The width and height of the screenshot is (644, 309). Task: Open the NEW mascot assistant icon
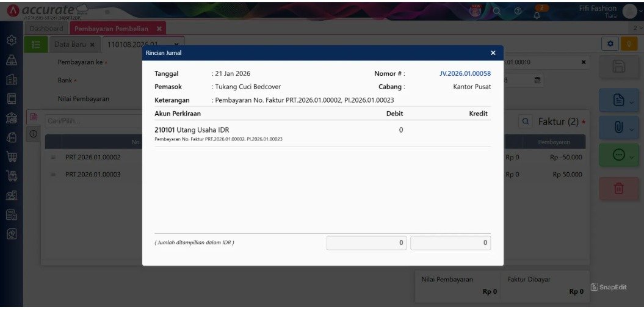[476, 10]
